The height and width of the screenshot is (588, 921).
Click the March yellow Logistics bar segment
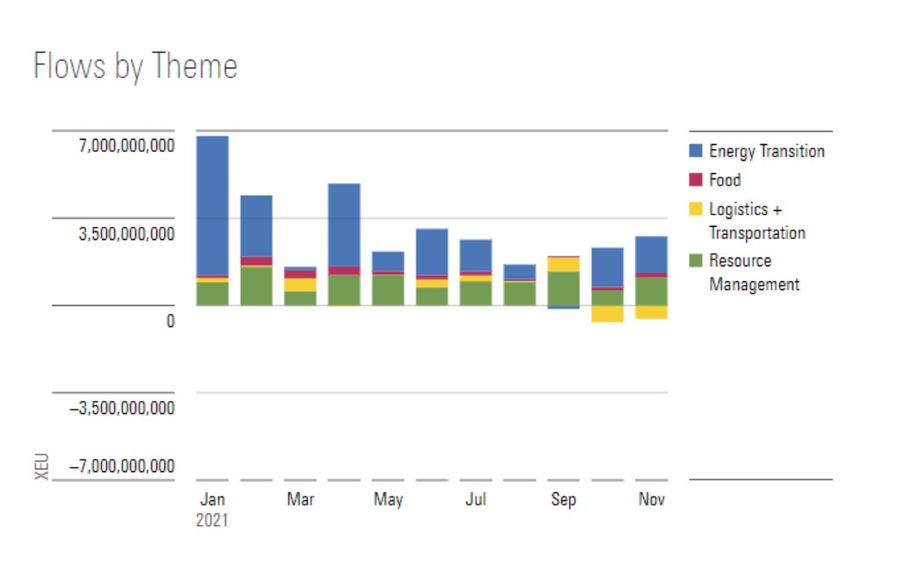coord(300,285)
